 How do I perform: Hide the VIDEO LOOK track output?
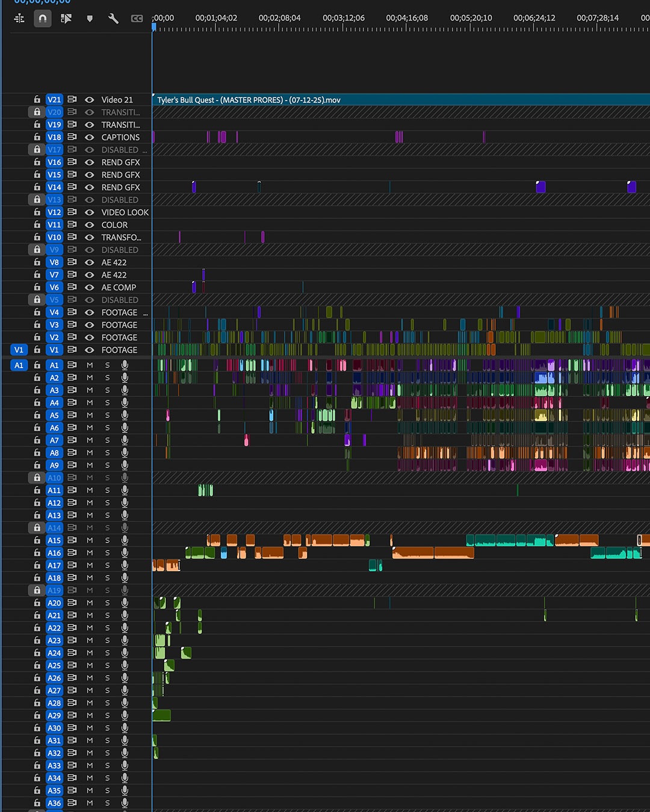pyautogui.click(x=90, y=212)
